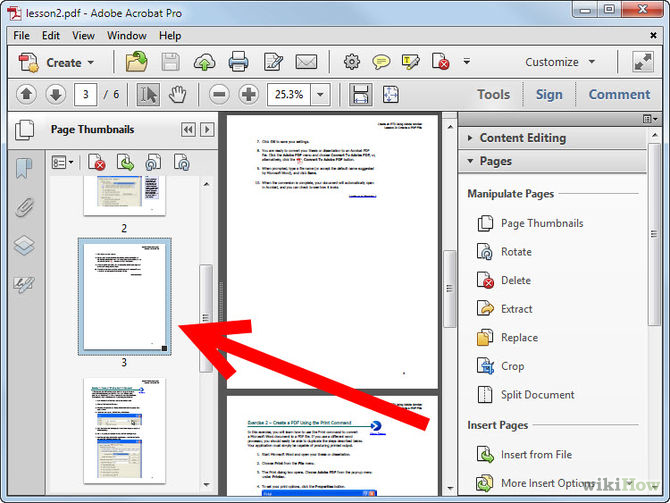
Task: Click thumbnails panel rotate clockwise icon
Action: click(x=182, y=162)
